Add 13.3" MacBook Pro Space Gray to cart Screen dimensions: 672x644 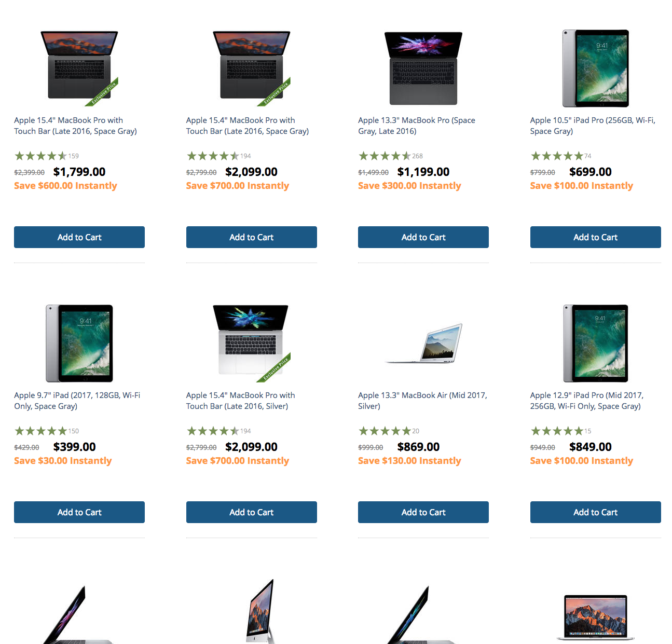tap(423, 237)
